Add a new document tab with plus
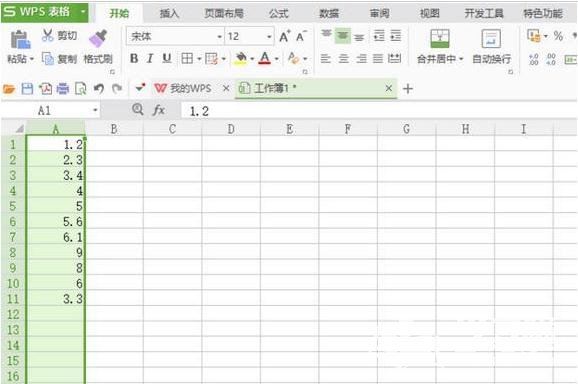The image size is (578, 384). click(408, 89)
